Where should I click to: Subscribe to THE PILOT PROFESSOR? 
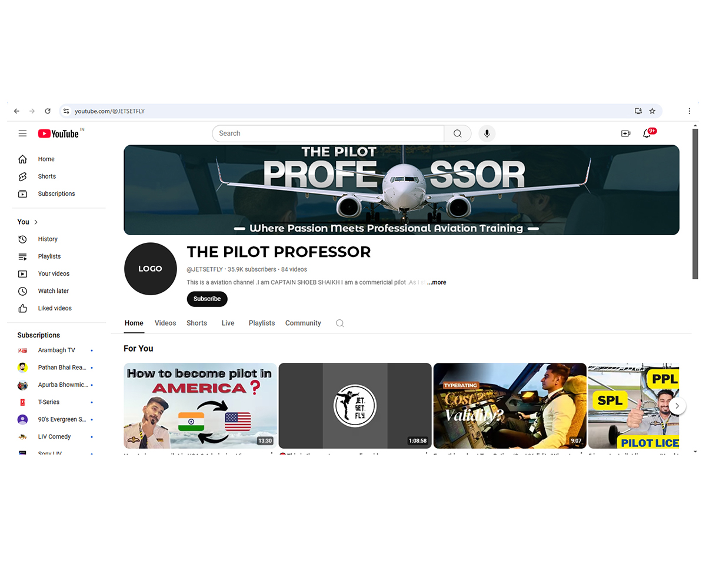pyautogui.click(x=207, y=299)
